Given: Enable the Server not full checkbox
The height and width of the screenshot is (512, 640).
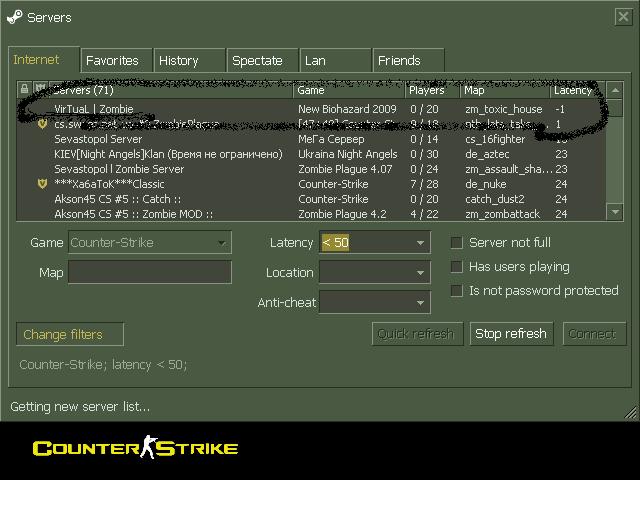Looking at the screenshot, I should coord(456,243).
